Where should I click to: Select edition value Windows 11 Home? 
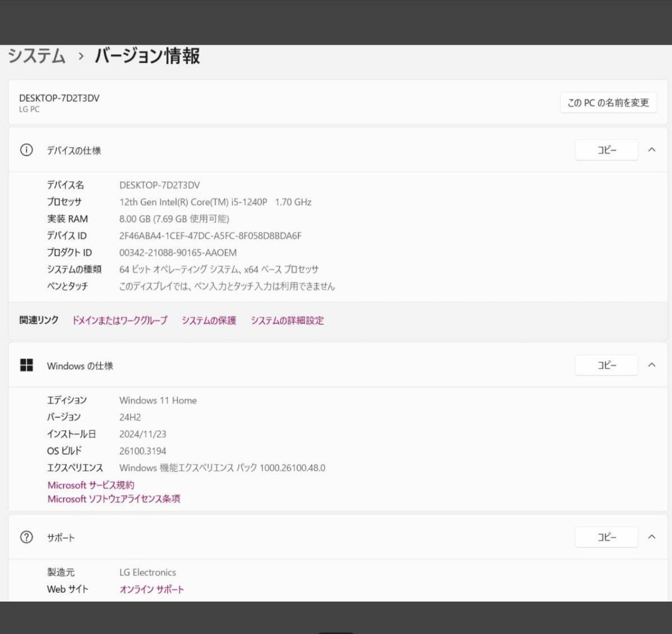pos(158,401)
